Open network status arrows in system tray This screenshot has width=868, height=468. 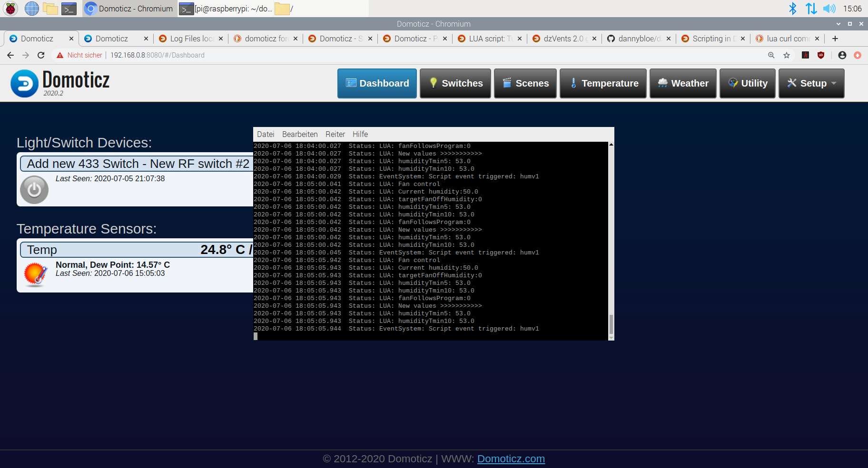(x=811, y=9)
